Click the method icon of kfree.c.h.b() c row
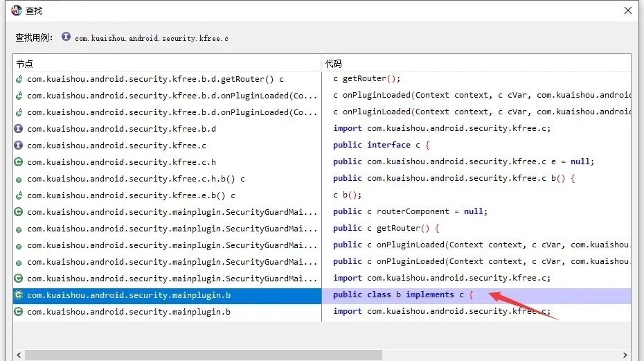Image resolution: width=644 pixels, height=361 pixels. [x=19, y=179]
